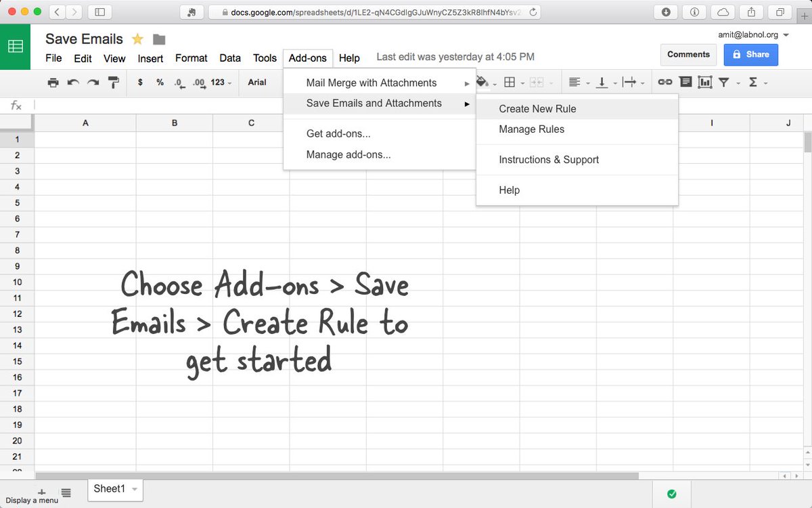The height and width of the screenshot is (508, 812).
Task: Open the amit@labnol.org account dropdown
Action: (x=751, y=34)
